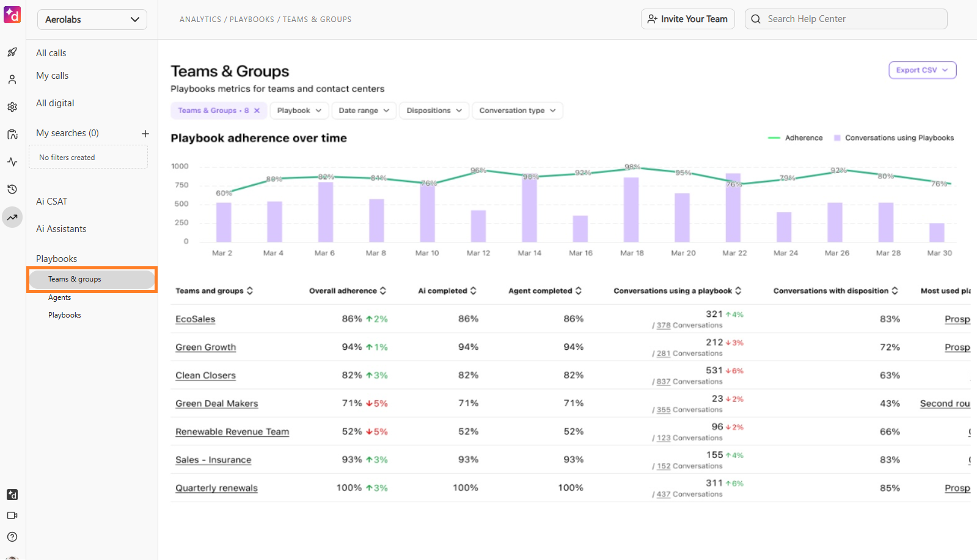This screenshot has height=560, width=977.
Task: Select Playbooks submenu item
Action: coord(65,315)
